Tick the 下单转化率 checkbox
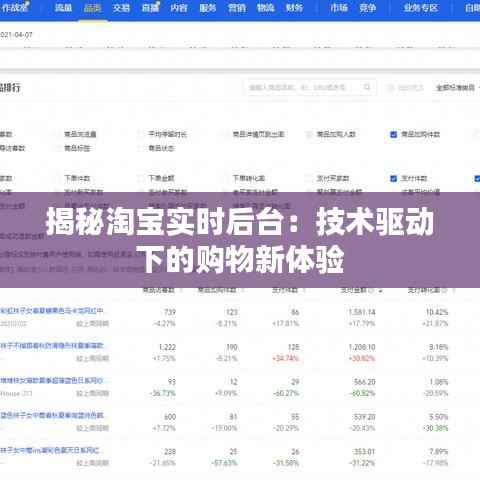This screenshot has height=480, width=480. coord(225,179)
